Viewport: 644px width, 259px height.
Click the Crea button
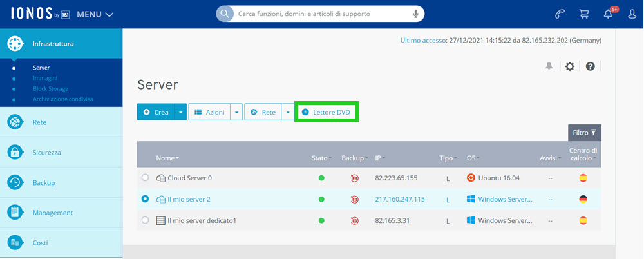click(x=156, y=112)
